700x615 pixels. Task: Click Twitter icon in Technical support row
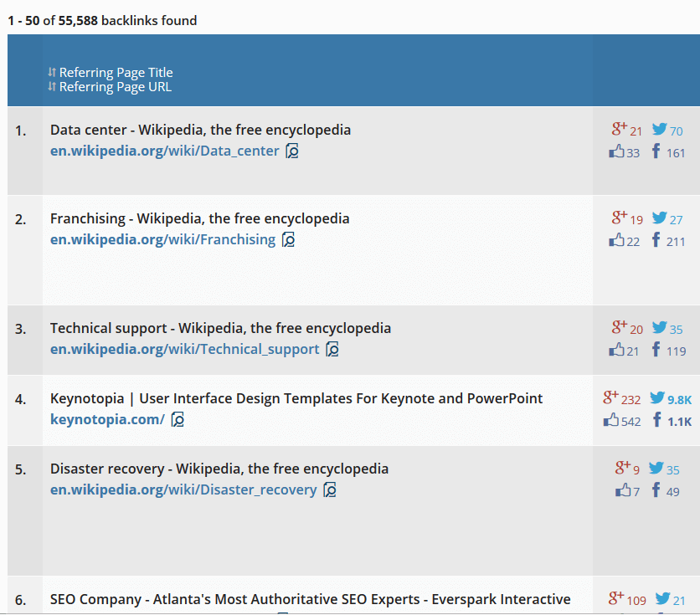click(659, 328)
